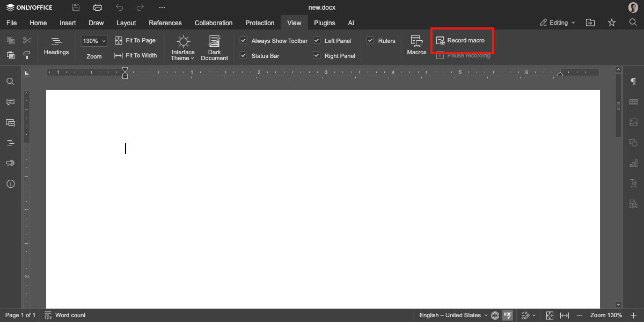The width and height of the screenshot is (644, 322).
Task: Click Word count in status bar
Action: point(65,315)
